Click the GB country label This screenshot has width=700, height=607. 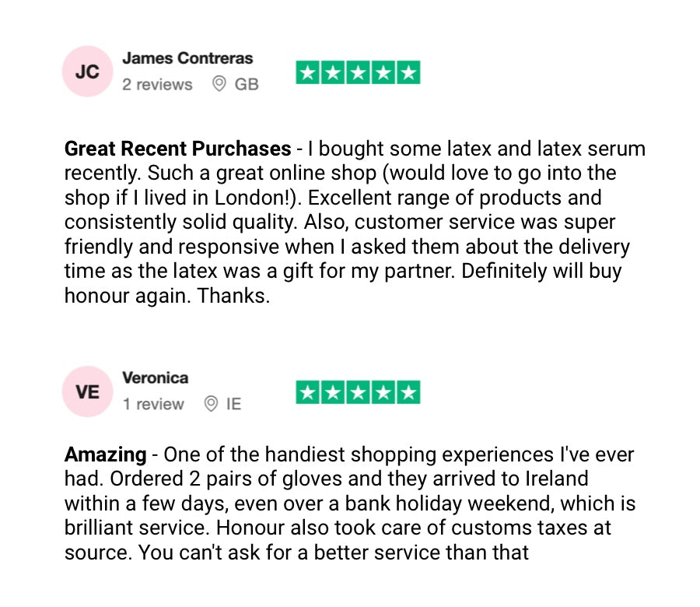pos(247,84)
